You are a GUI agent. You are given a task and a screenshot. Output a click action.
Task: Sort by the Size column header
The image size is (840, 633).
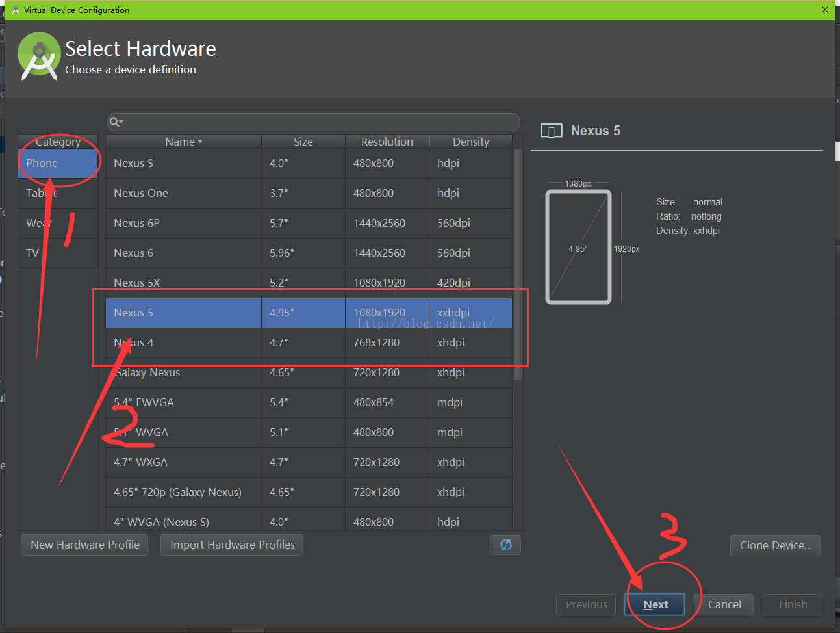click(x=303, y=142)
